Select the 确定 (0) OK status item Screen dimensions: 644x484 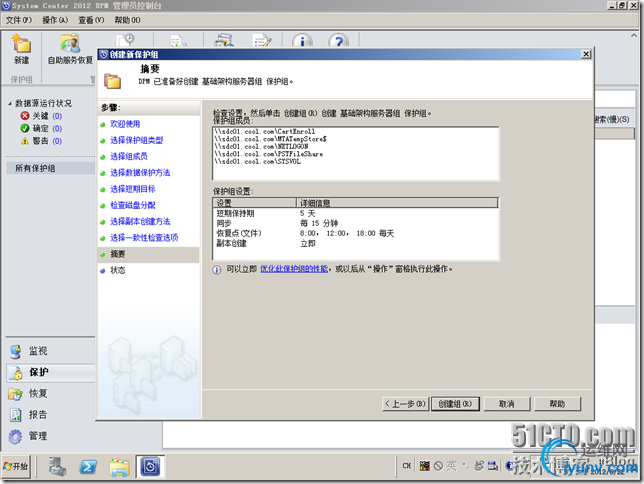41,128
